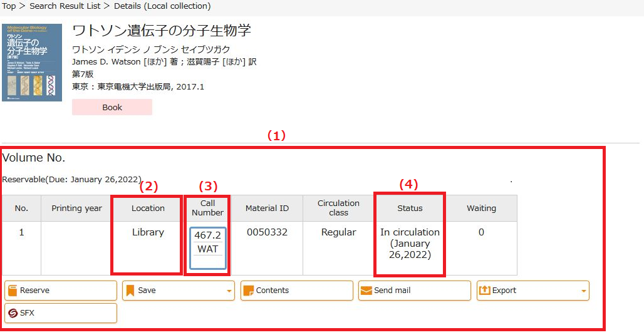Click the Save bookmark icon
The width and height of the screenshot is (644, 335).
click(130, 291)
